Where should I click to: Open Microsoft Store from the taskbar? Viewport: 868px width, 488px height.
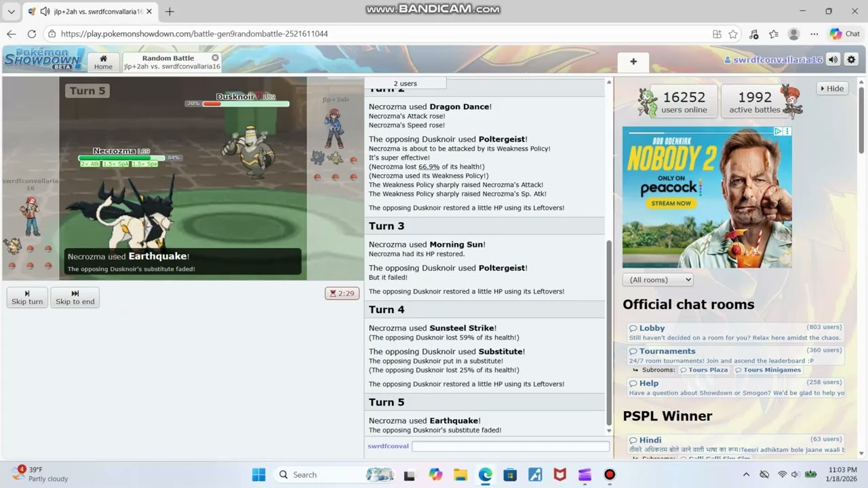click(x=510, y=474)
